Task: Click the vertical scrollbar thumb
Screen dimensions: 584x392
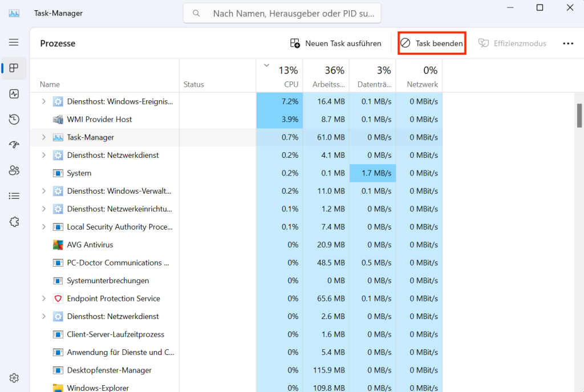Action: point(579,116)
